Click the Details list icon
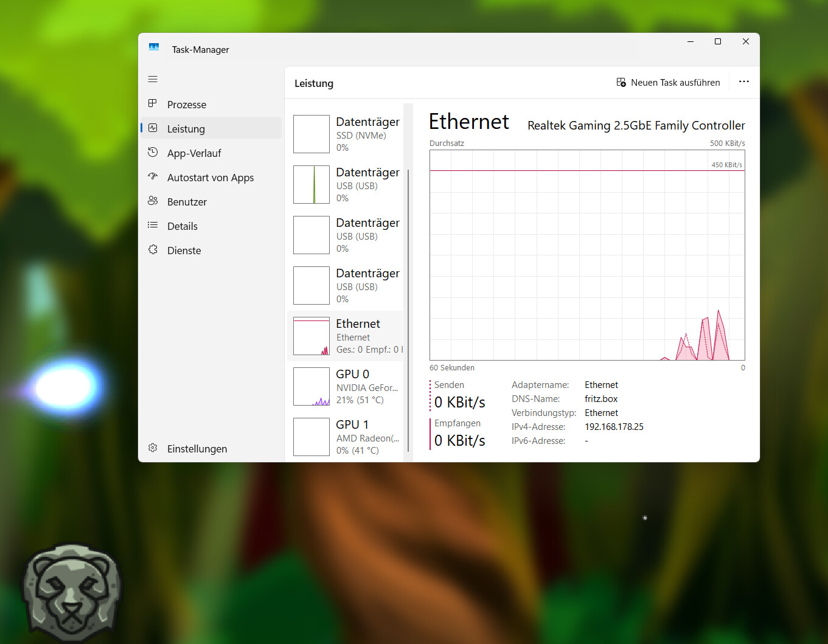This screenshot has width=828, height=644. [x=153, y=226]
